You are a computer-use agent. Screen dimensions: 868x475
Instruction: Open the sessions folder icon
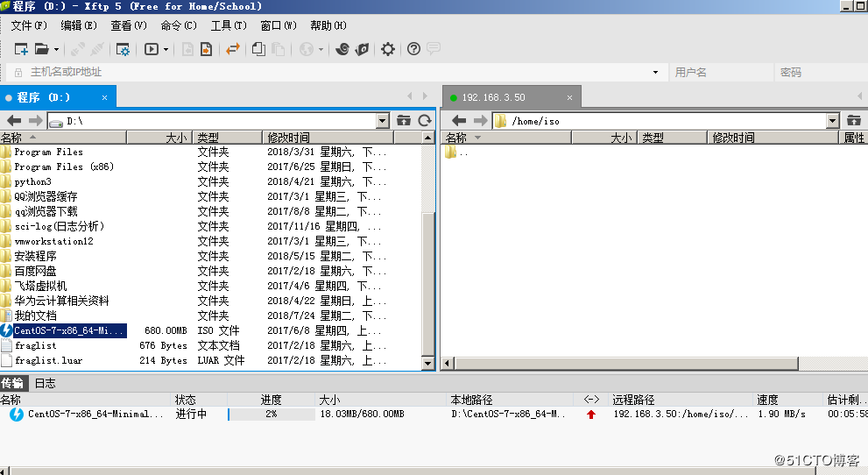pos(42,49)
